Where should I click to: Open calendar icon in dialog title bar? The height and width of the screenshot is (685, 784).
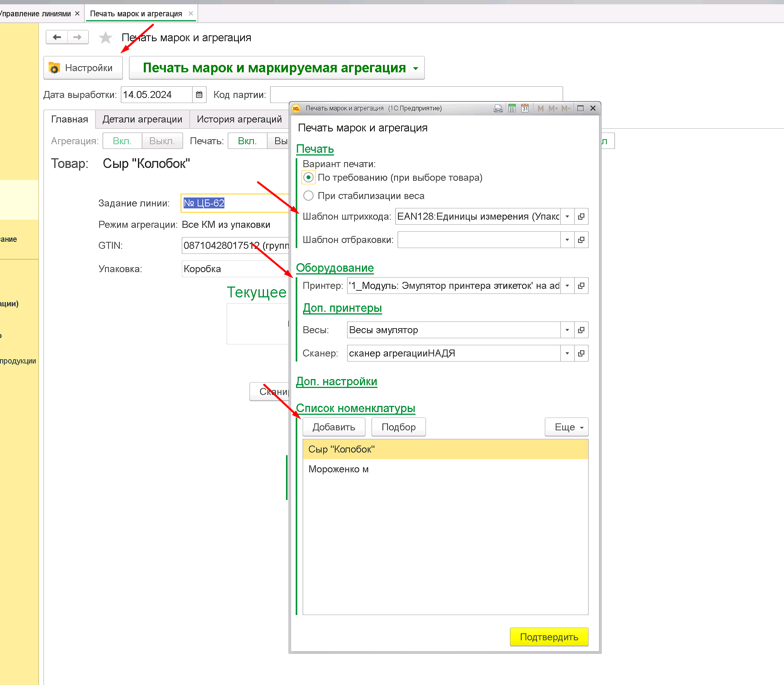(525, 108)
